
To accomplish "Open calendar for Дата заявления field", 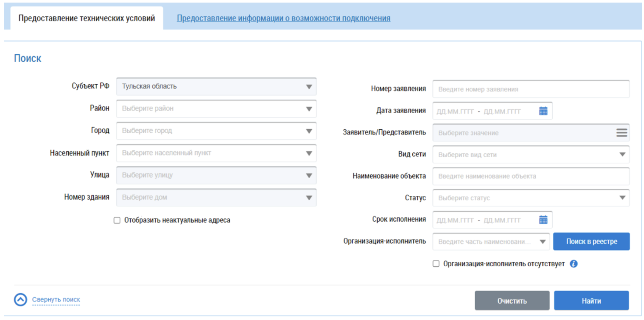I will pyautogui.click(x=543, y=111).
